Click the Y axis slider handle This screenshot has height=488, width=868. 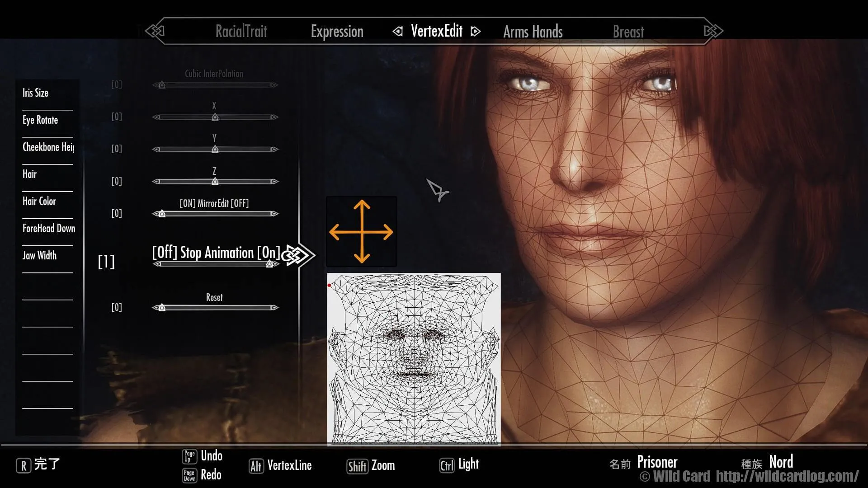(x=215, y=149)
